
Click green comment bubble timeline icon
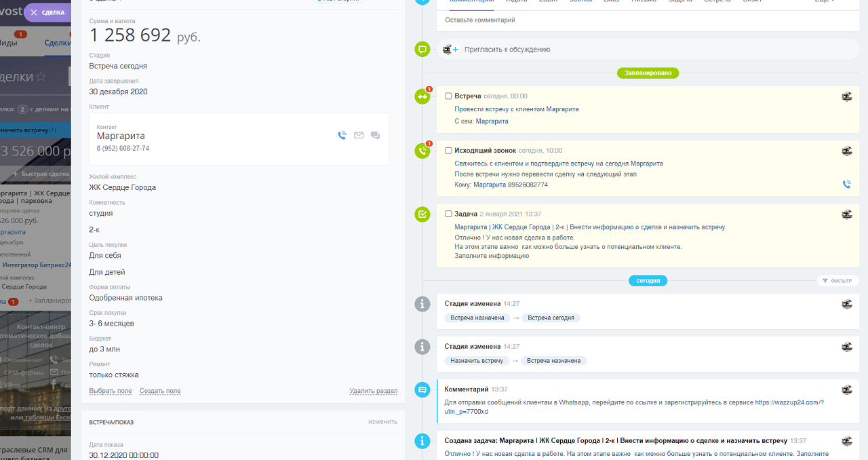[x=422, y=49]
